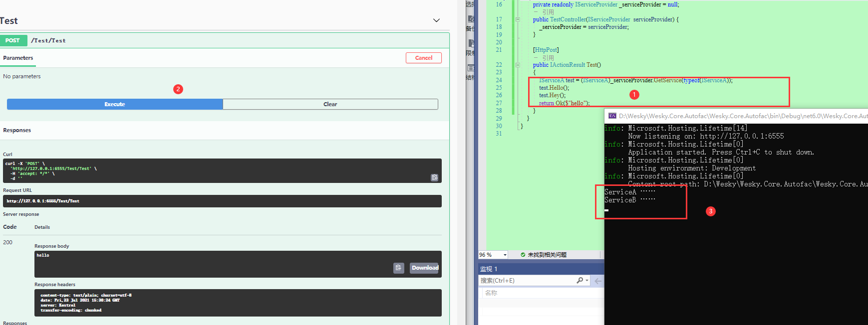Click the console window title icon
This screenshot has width=868, height=325.
pos(612,116)
